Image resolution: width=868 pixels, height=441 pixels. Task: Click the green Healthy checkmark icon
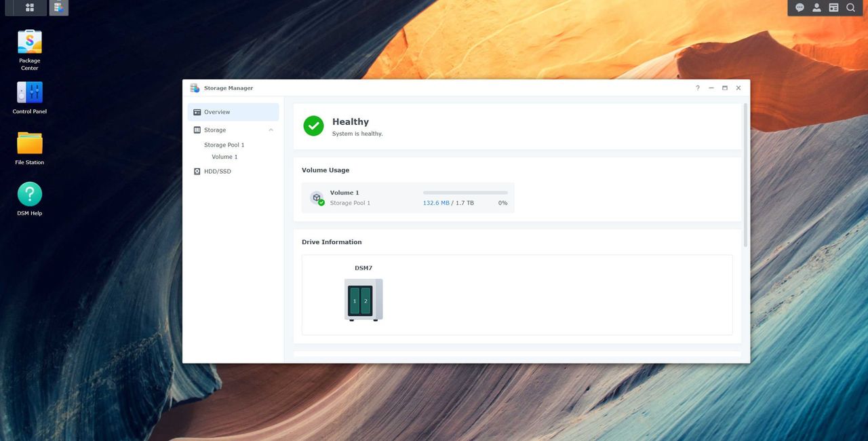(x=313, y=126)
